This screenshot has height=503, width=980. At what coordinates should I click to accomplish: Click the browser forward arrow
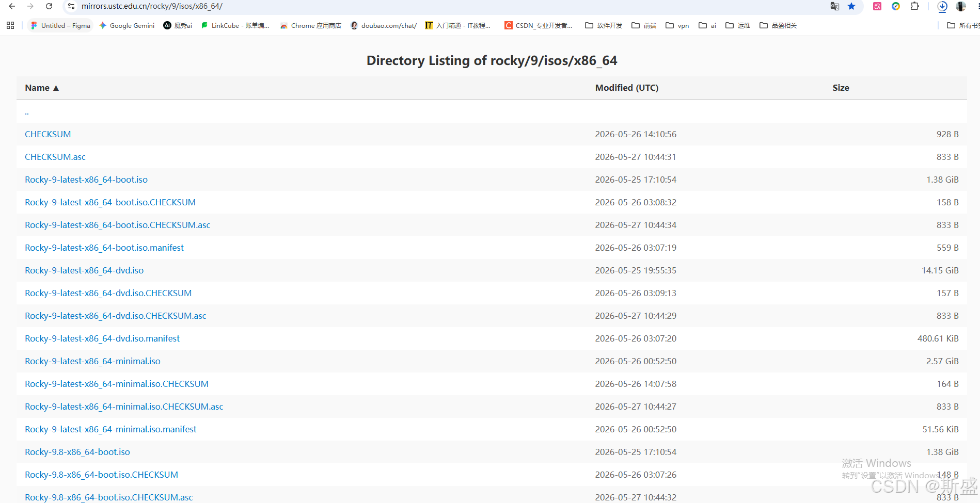[30, 6]
